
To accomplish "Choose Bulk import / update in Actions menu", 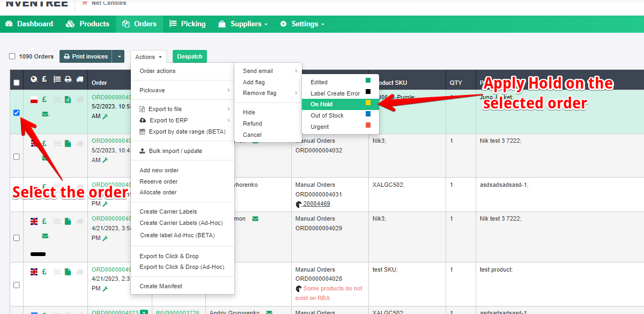I will click(182, 151).
